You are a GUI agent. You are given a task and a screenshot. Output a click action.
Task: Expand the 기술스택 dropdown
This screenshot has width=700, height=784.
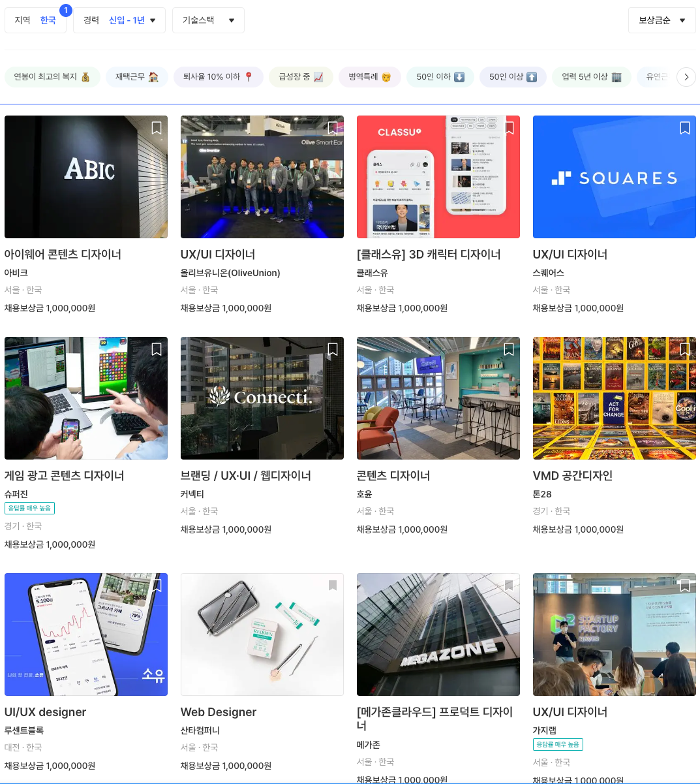(x=208, y=20)
